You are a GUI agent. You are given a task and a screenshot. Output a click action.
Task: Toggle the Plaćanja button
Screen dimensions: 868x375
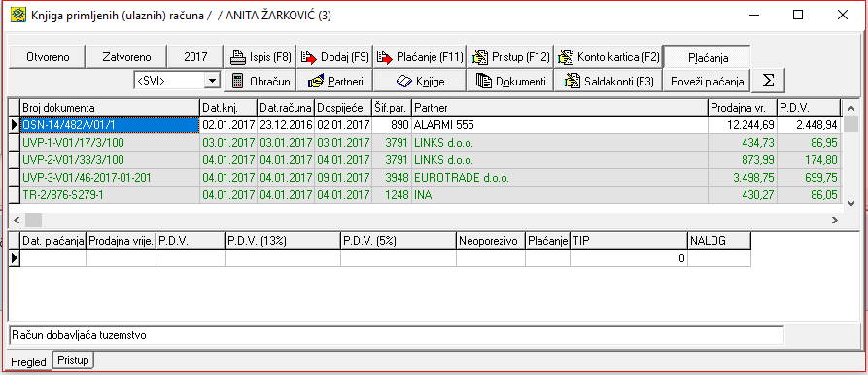click(708, 57)
